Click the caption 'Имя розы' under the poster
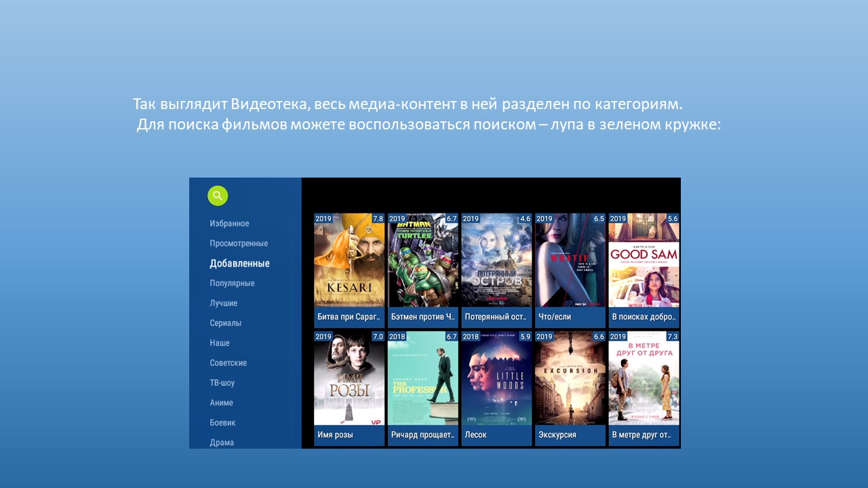 [x=335, y=435]
